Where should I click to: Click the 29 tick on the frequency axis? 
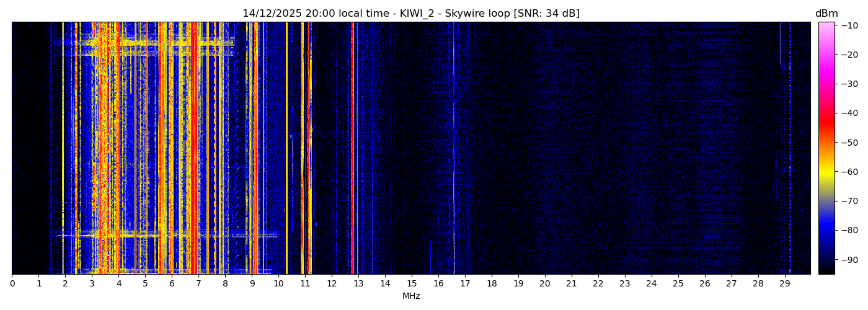(784, 284)
